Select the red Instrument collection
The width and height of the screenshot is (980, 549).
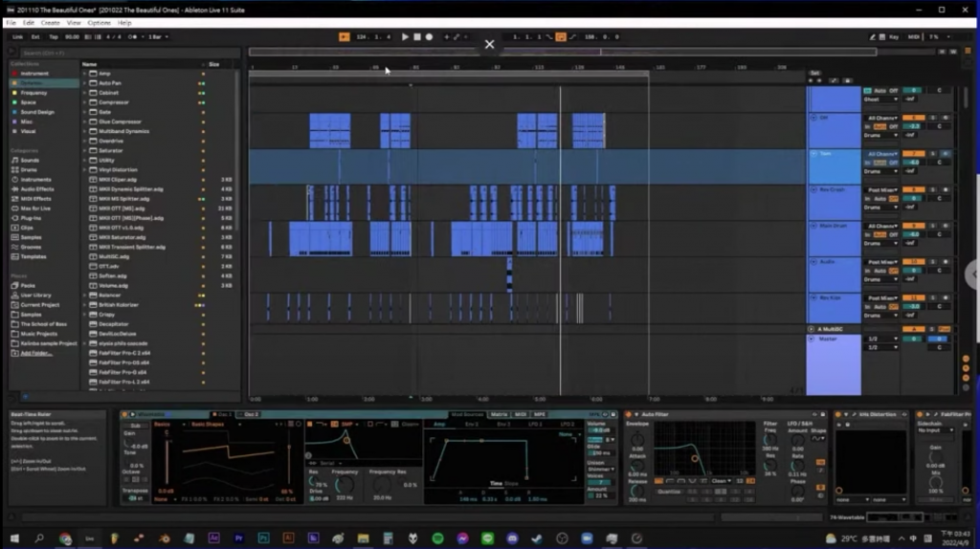click(33, 73)
